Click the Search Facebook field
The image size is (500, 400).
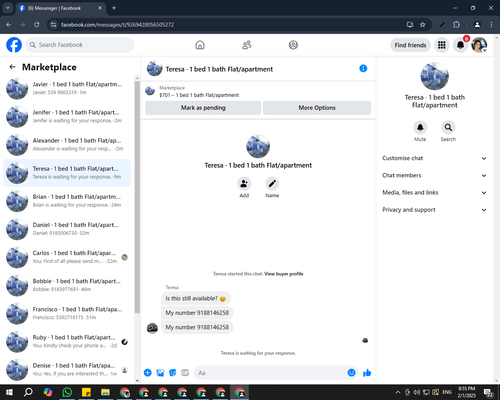(x=80, y=45)
